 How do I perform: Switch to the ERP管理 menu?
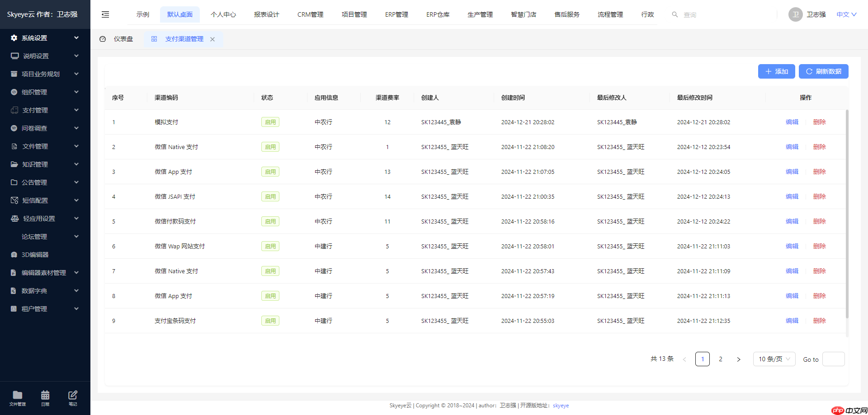tap(396, 14)
